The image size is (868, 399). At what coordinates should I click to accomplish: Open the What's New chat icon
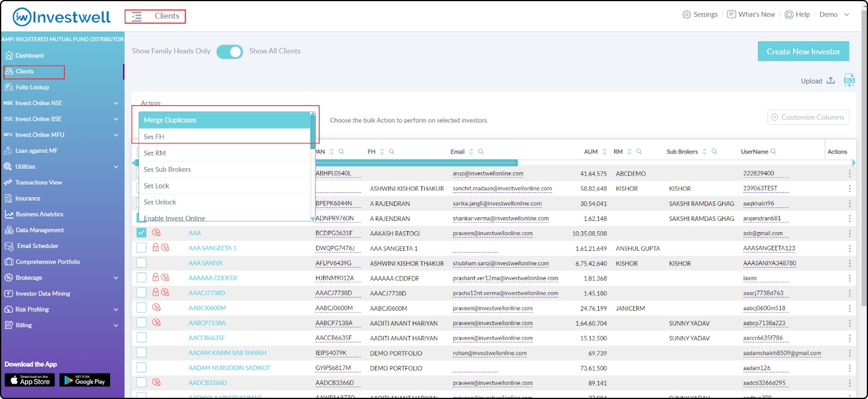pos(731,15)
